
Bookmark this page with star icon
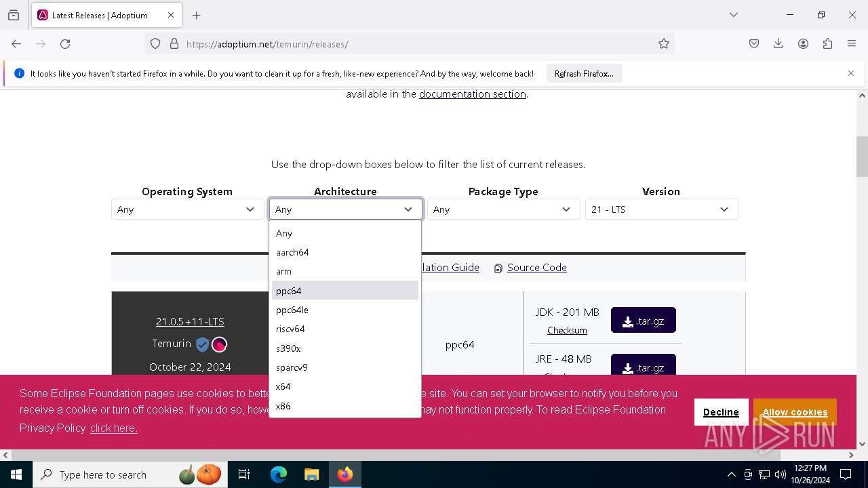[664, 44]
